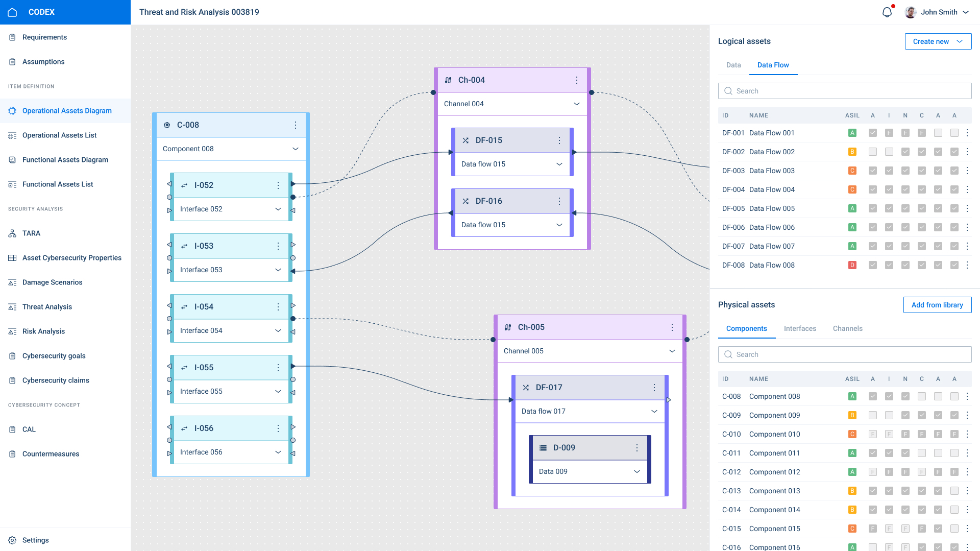Image resolution: width=980 pixels, height=551 pixels.
Task: Expand the Channel 005 dropdown
Action: 672,351
